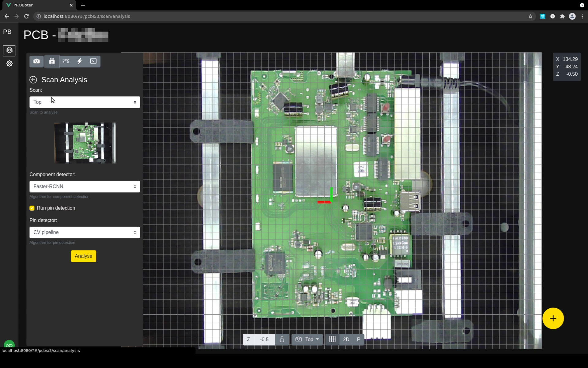
Task: Click the add new item yellow plus button
Action: 553,318
